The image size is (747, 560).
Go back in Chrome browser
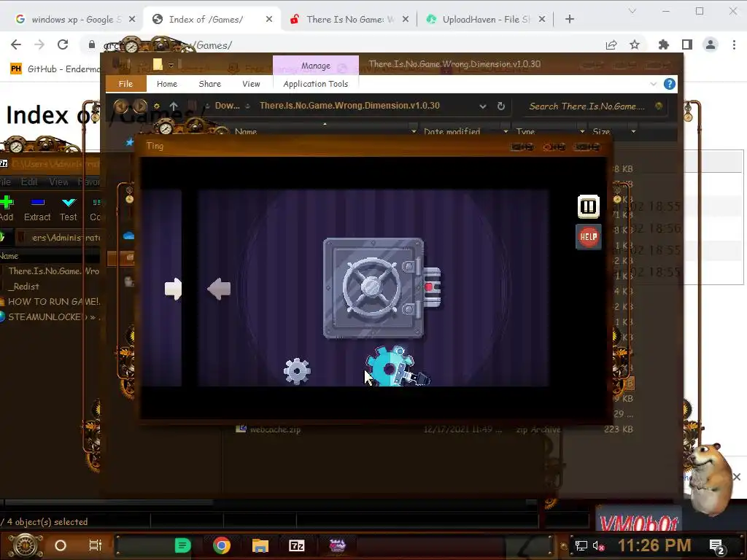pyautogui.click(x=16, y=44)
